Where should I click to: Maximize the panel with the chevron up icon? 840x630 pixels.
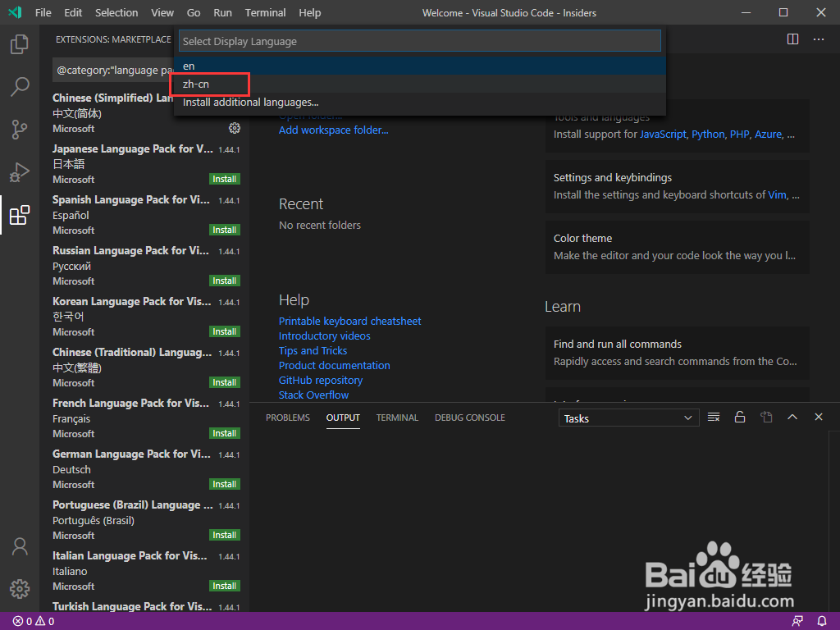(x=792, y=417)
